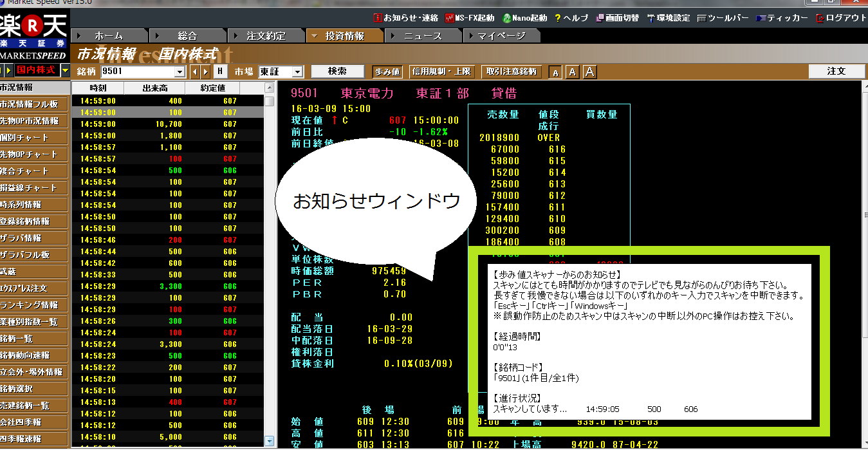Viewport: 868px width, 450px height.
Task: Open 市況情報フル板 from sidebar
Action: 34,104
